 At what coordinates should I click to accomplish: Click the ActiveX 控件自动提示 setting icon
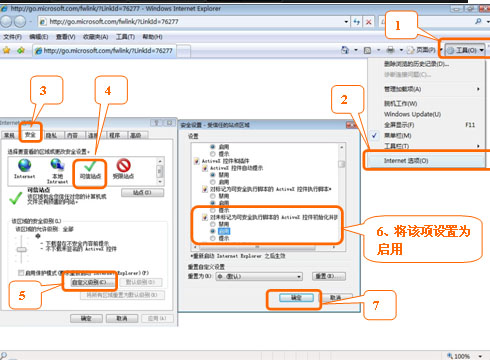pyautogui.click(x=205, y=168)
